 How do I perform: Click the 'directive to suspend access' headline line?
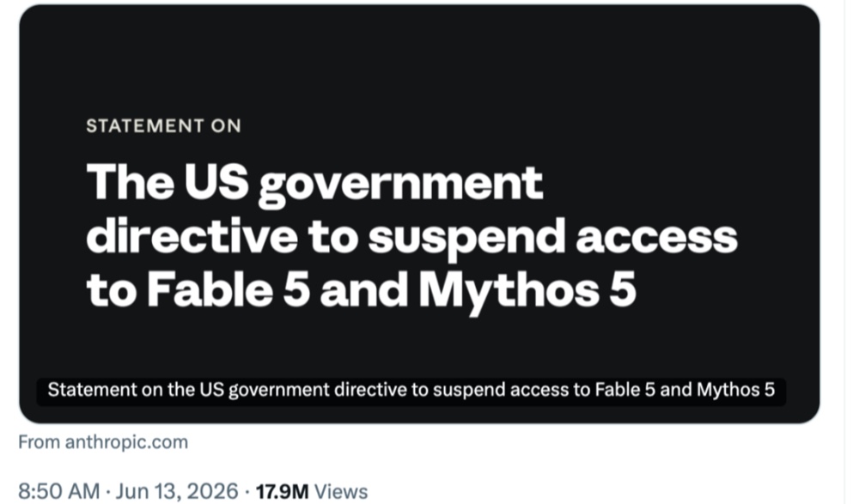(412, 237)
